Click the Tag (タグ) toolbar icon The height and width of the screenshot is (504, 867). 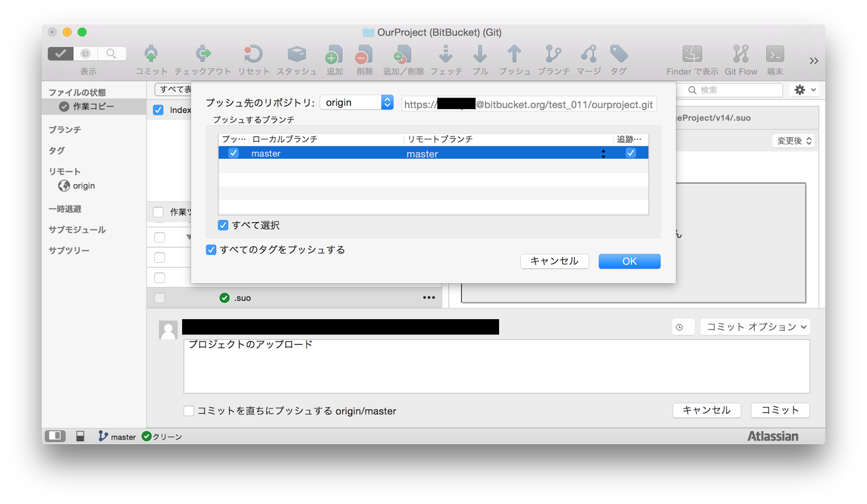618,54
